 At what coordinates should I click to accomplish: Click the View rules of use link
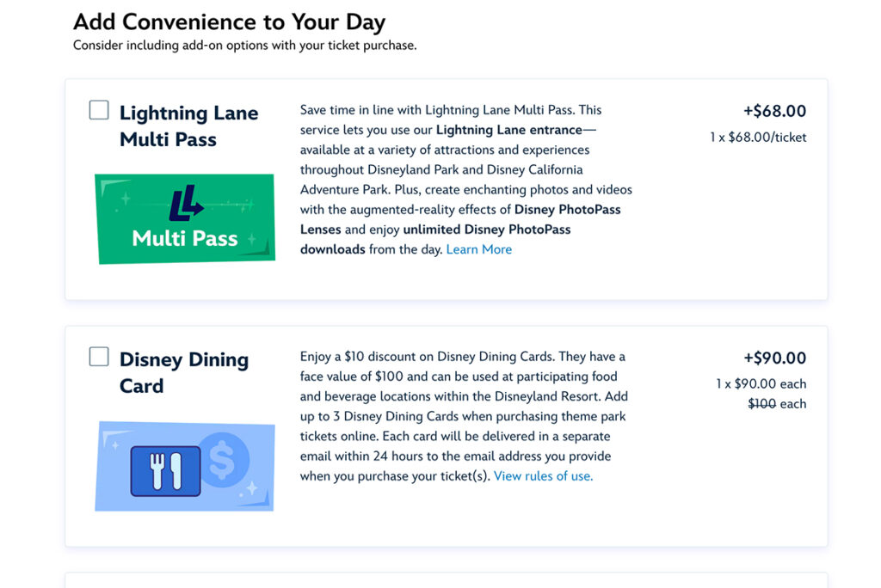point(543,475)
